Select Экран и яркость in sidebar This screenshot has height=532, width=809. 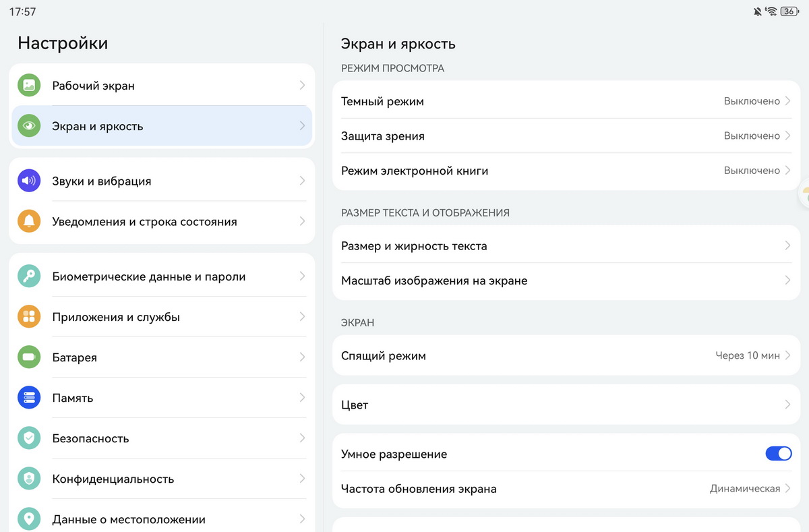(x=162, y=126)
